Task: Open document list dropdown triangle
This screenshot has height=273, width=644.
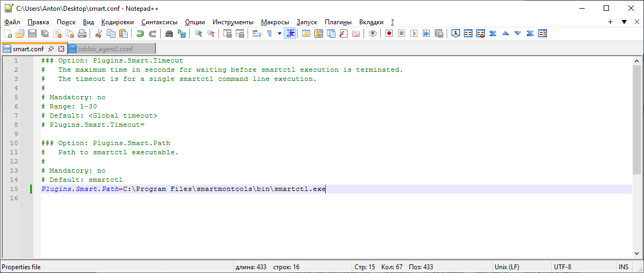Action: (x=624, y=22)
